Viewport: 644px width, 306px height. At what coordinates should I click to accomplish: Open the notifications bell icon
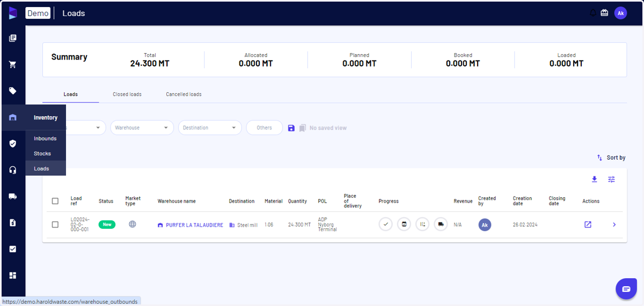tap(593, 13)
